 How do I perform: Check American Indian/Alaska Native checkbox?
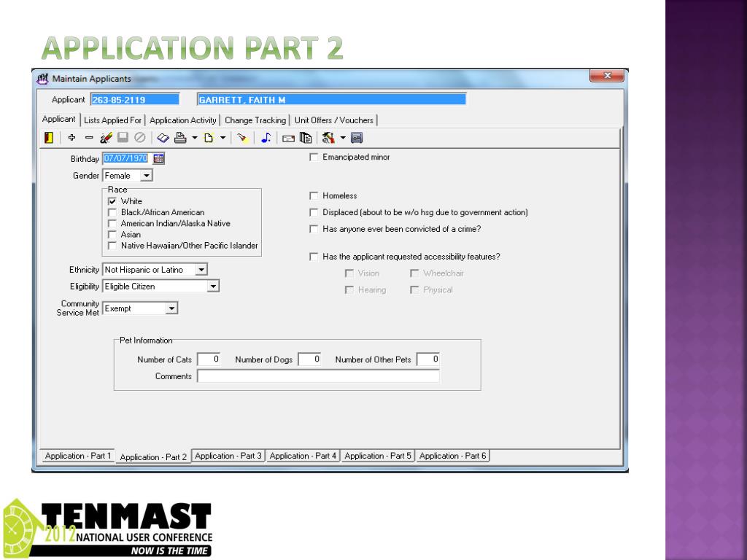pyautogui.click(x=112, y=223)
